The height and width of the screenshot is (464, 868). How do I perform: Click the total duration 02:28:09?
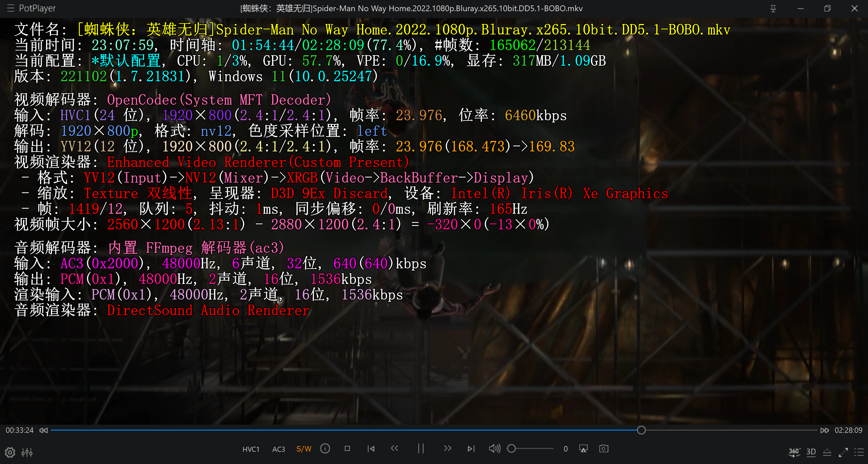(848, 430)
